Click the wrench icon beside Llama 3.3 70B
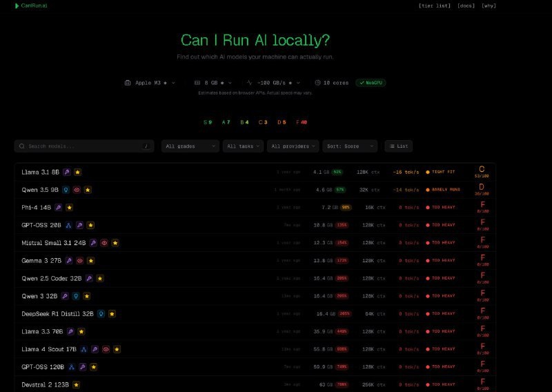The image size is (552, 392). click(x=70, y=331)
